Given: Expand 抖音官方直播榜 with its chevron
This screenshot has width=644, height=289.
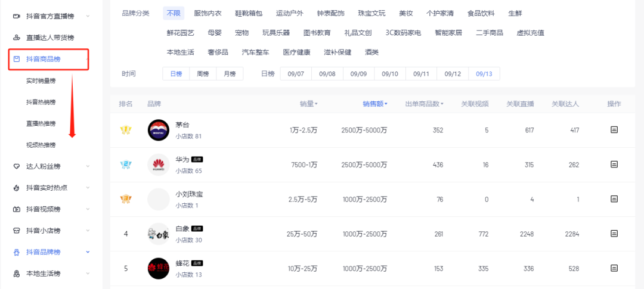Looking at the screenshot, I should tap(88, 17).
